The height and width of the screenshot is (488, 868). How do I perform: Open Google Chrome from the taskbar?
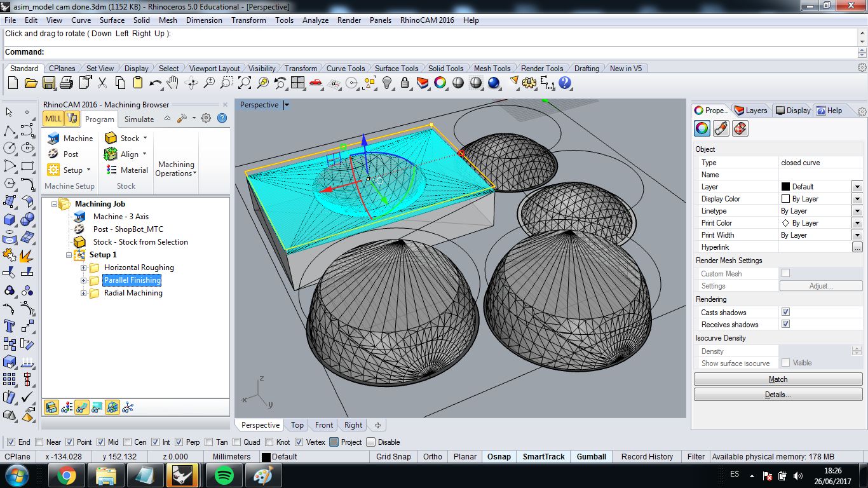click(66, 475)
